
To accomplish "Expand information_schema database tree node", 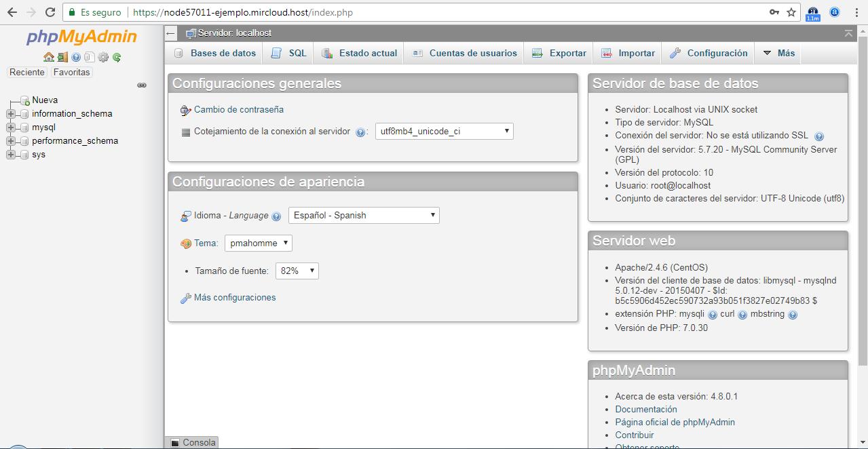I will click(10, 114).
